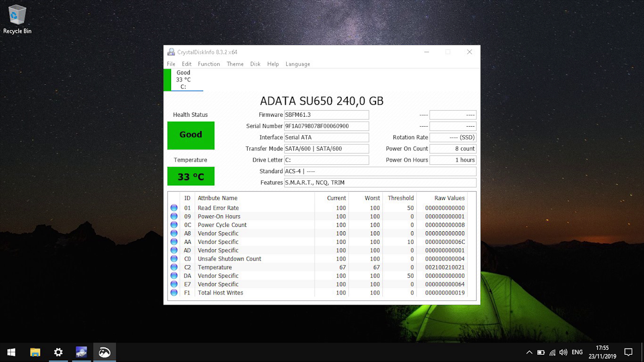
Task: Select the C: disk tab showing Good 33 °C
Action: coord(184,80)
